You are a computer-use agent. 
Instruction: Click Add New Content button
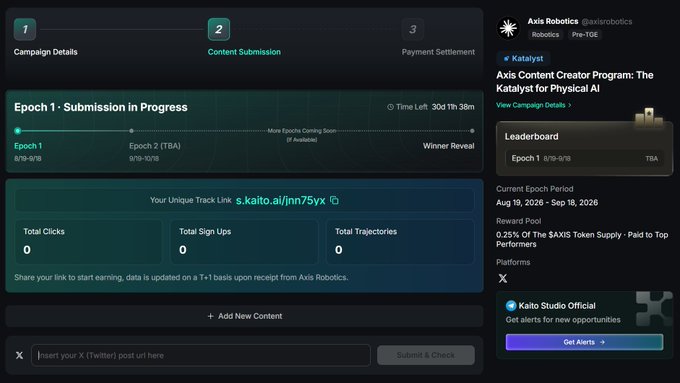tap(245, 316)
